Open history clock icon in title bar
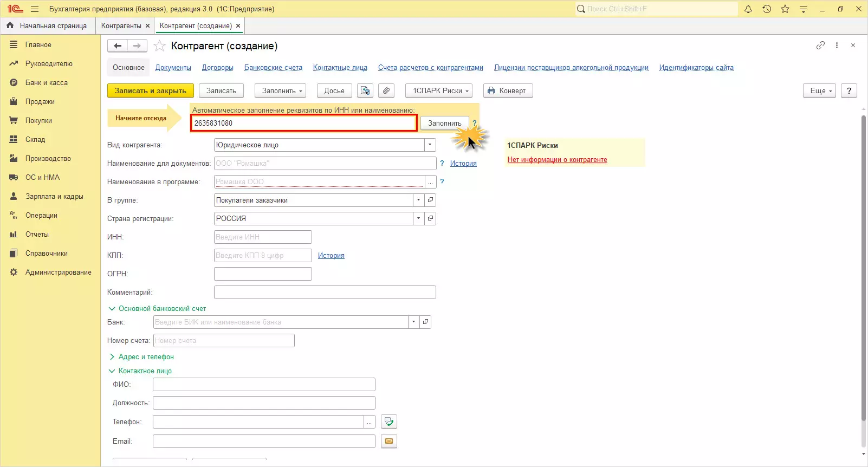The height and width of the screenshot is (467, 868). pos(767,9)
